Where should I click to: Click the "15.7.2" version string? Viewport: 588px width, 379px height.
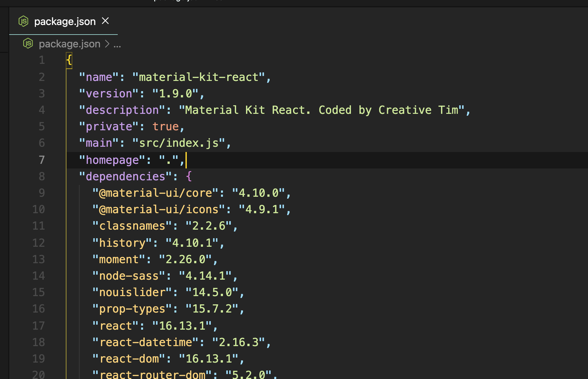tap(212, 309)
